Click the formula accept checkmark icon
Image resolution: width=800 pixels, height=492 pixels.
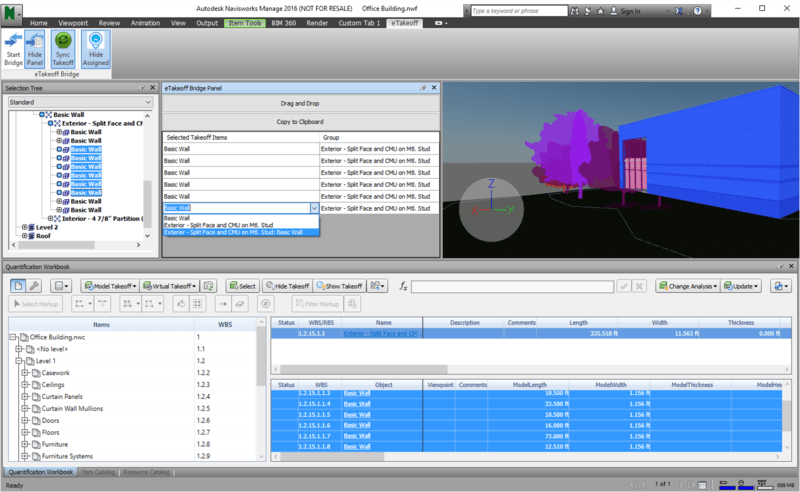pyautogui.click(x=623, y=286)
